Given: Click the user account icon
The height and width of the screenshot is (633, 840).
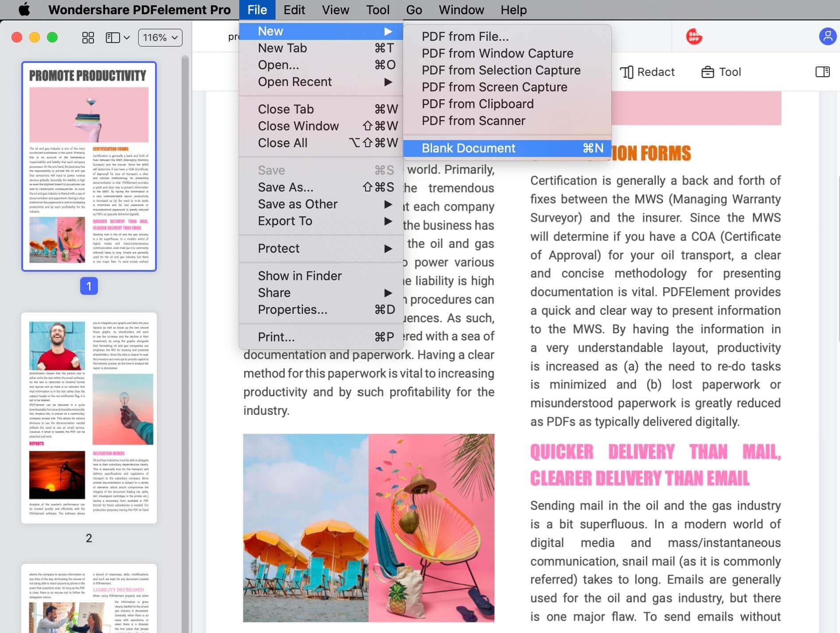Looking at the screenshot, I should pyautogui.click(x=827, y=37).
